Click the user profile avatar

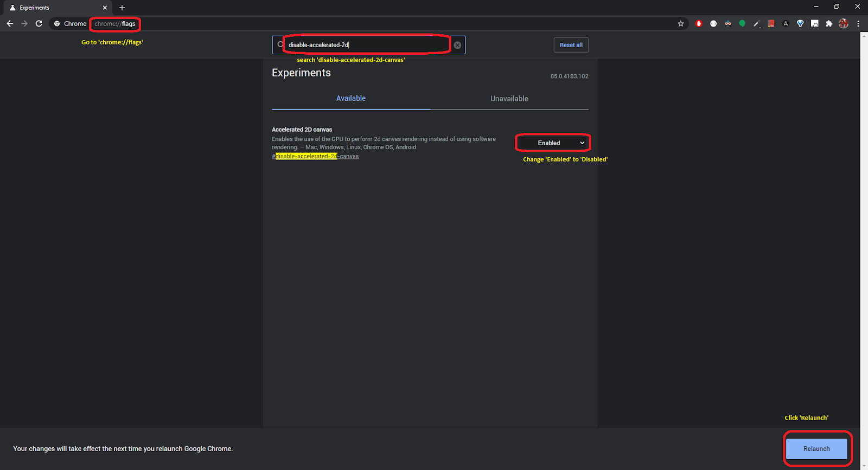pyautogui.click(x=844, y=24)
